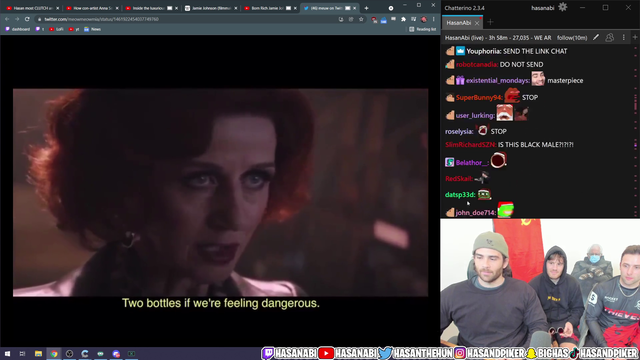Screen dimensions: 640x360
Task: Open the dashboard bookmark
Action: [18, 29]
